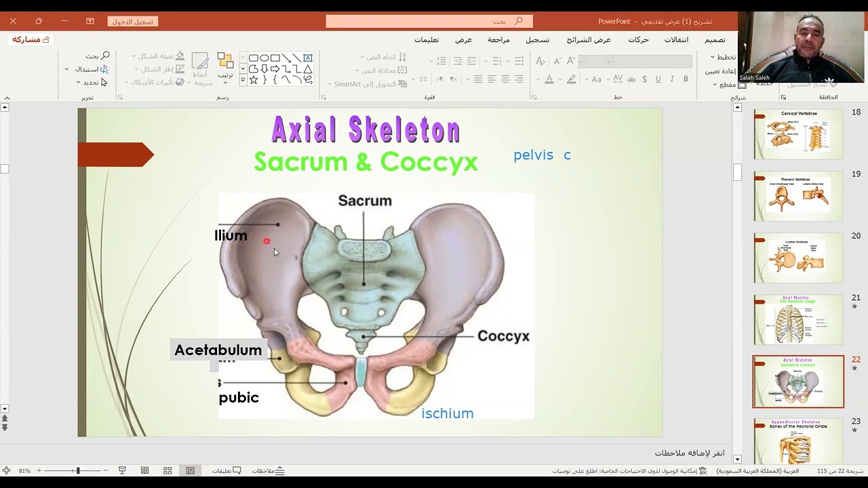Toggle the Notes (ملاحظات) pane button

269,470
